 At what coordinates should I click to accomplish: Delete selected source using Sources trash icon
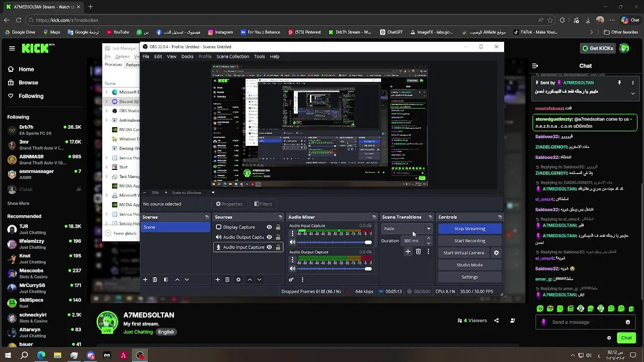click(227, 280)
